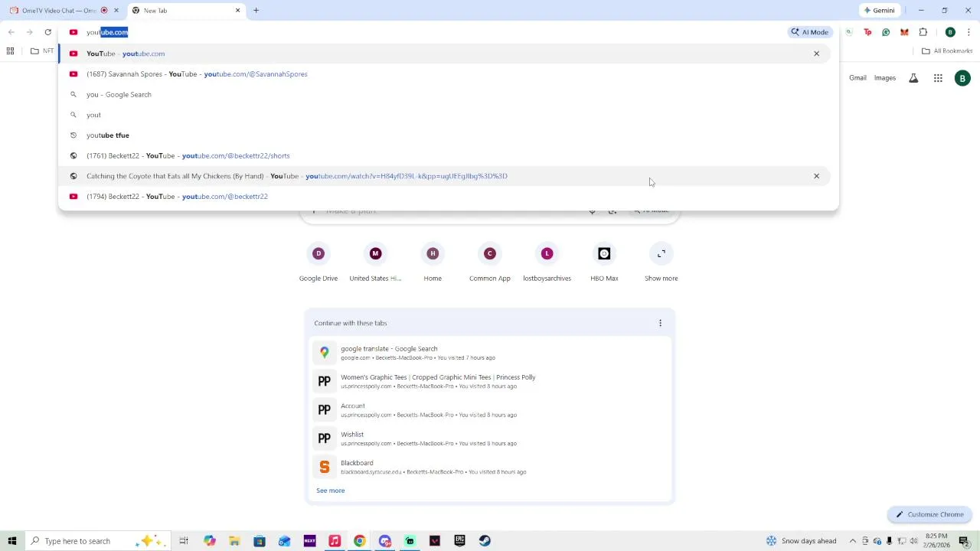Choose the Savannah Spores YouTube suggestion
Image resolution: width=980 pixels, height=551 pixels.
[x=444, y=74]
